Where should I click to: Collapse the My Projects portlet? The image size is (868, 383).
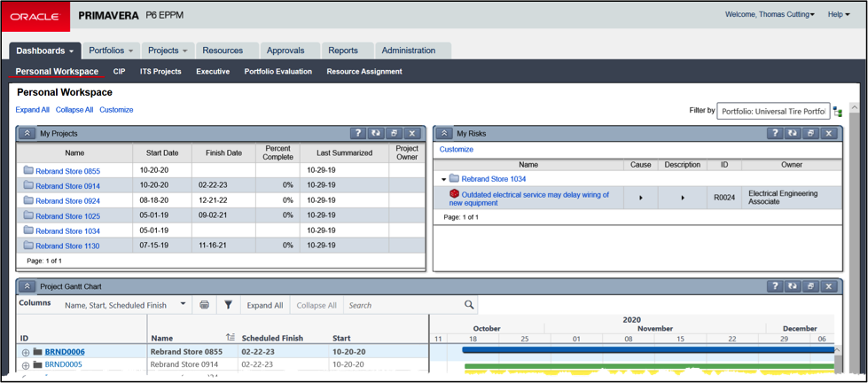tap(27, 133)
